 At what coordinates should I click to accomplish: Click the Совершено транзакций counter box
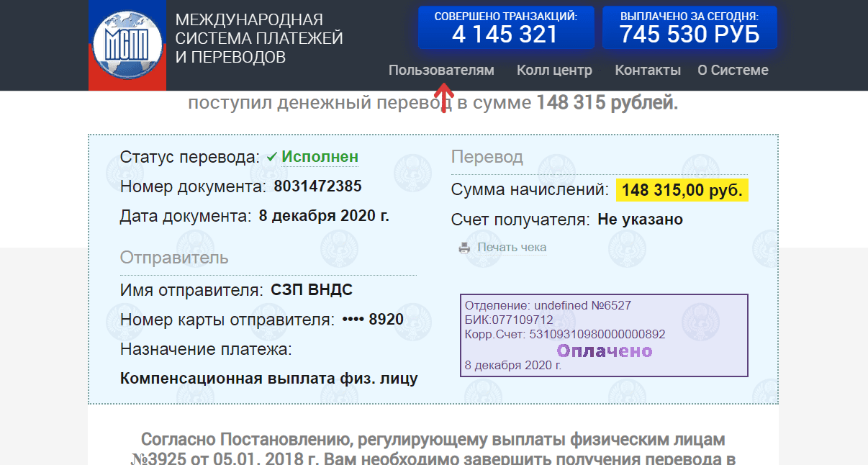pos(505,27)
